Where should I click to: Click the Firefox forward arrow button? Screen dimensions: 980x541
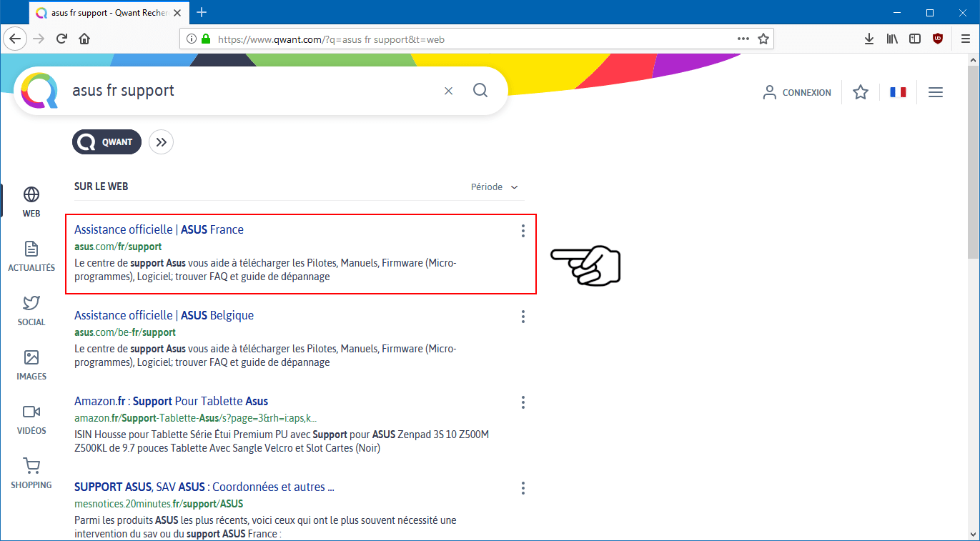39,39
